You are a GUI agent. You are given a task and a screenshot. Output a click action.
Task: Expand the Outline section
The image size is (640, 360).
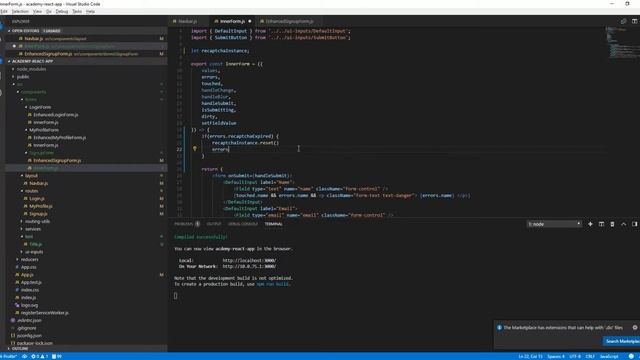click(20, 349)
